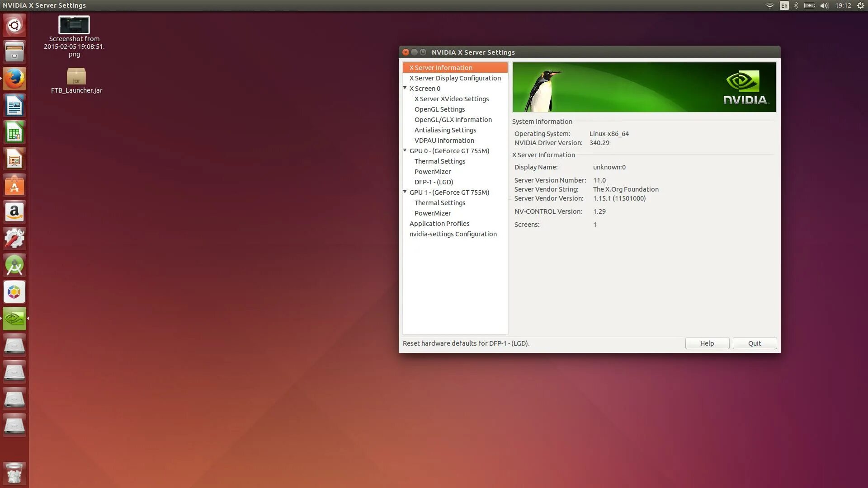Click vendor string The X.Org Foundation
This screenshot has width=868, height=488.
626,189
